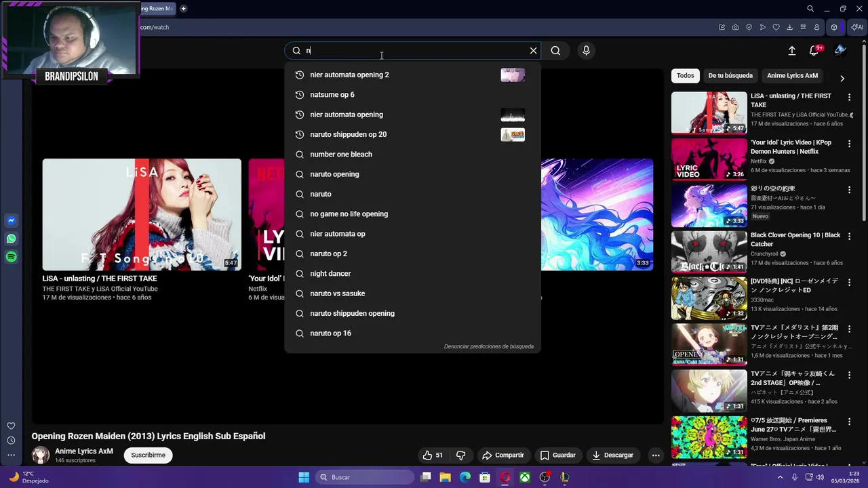Add page to bookmarks with heart icon

pos(776,27)
